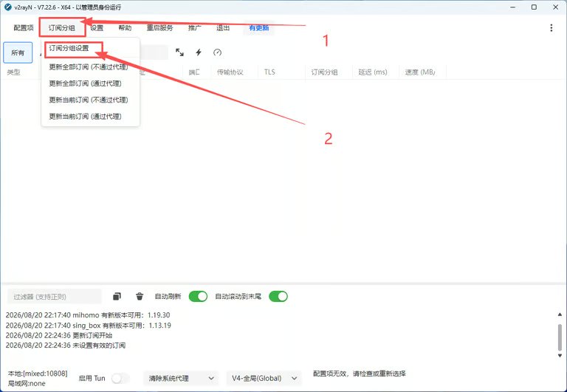Image resolution: width=567 pixels, height=392 pixels.
Task: Maximize the v2rayN window
Action: coord(534,7)
